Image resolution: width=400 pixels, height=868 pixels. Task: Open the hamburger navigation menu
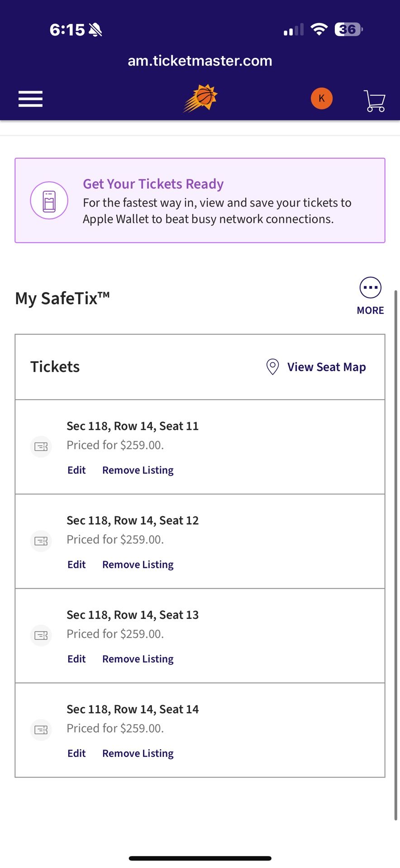[x=30, y=99]
